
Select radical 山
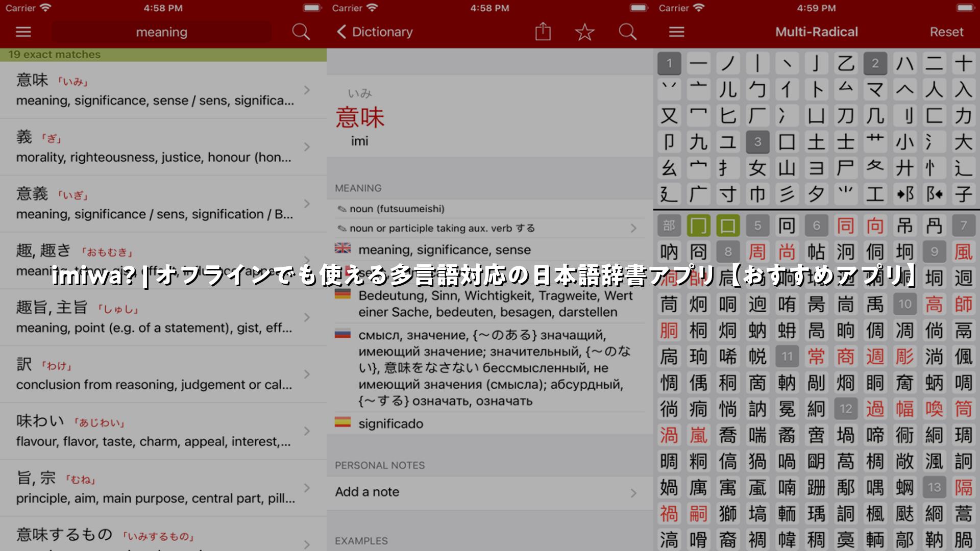(787, 168)
